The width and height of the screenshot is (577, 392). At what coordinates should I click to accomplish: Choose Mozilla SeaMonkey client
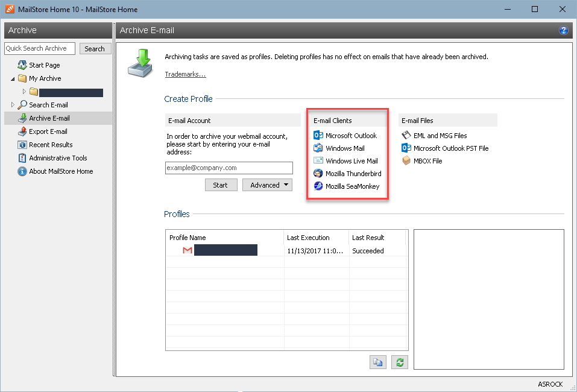click(x=352, y=186)
